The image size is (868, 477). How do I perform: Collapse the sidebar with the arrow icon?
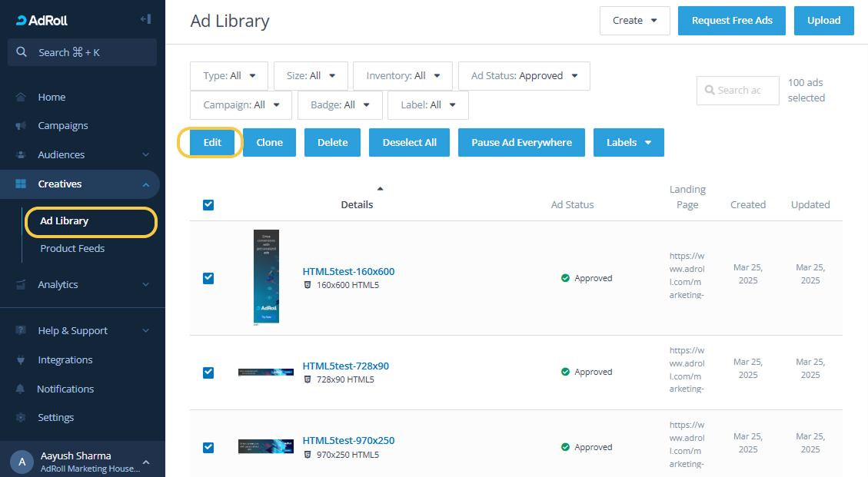point(145,19)
